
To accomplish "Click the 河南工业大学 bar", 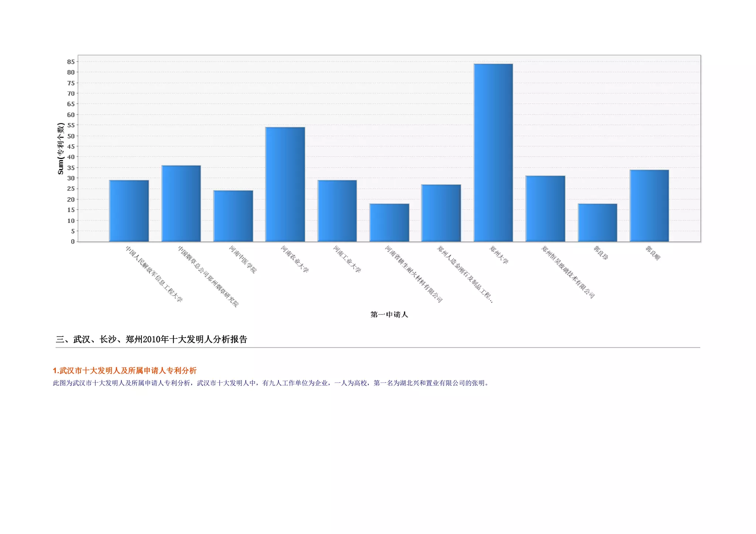I will (337, 211).
